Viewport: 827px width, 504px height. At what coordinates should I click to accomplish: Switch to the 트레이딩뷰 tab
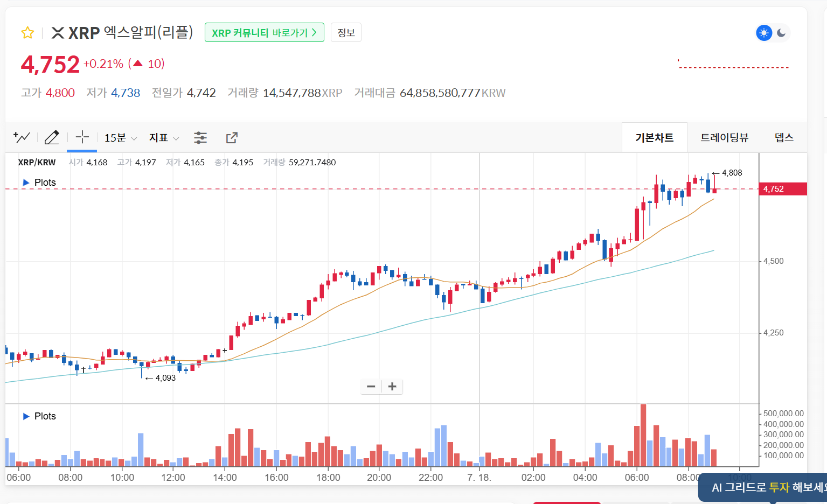[724, 138]
